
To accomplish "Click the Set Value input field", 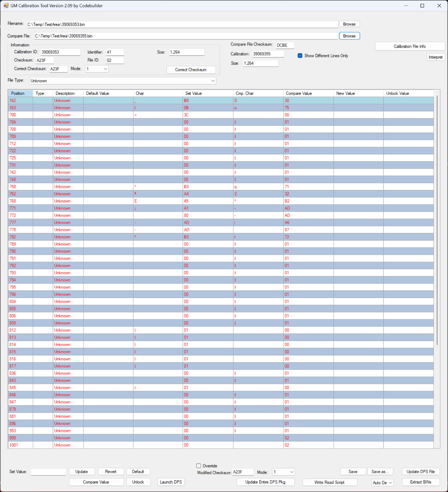I will 49,472.
